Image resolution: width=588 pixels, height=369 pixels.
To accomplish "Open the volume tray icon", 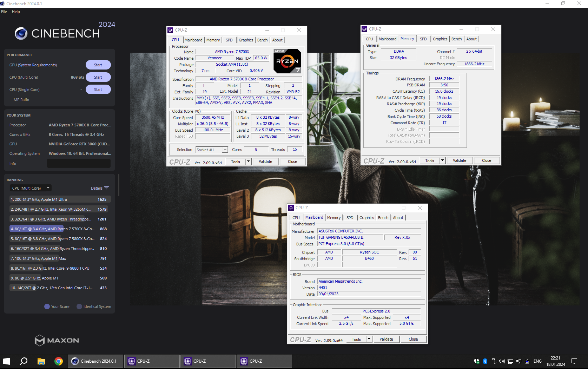I will 502,361.
